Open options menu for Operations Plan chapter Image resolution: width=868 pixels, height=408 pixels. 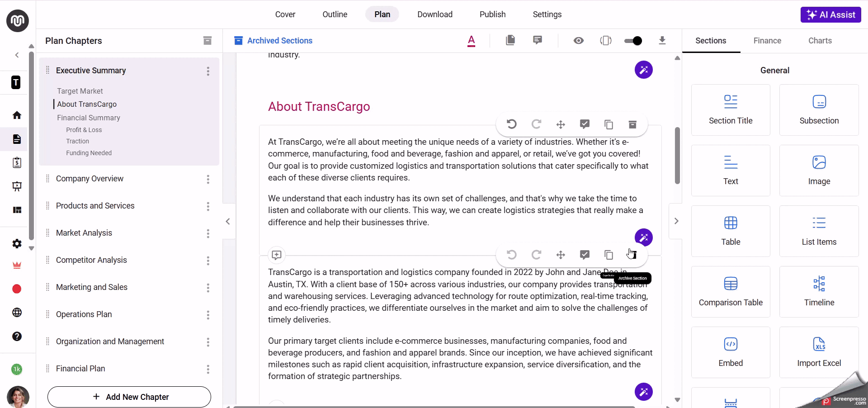(208, 315)
